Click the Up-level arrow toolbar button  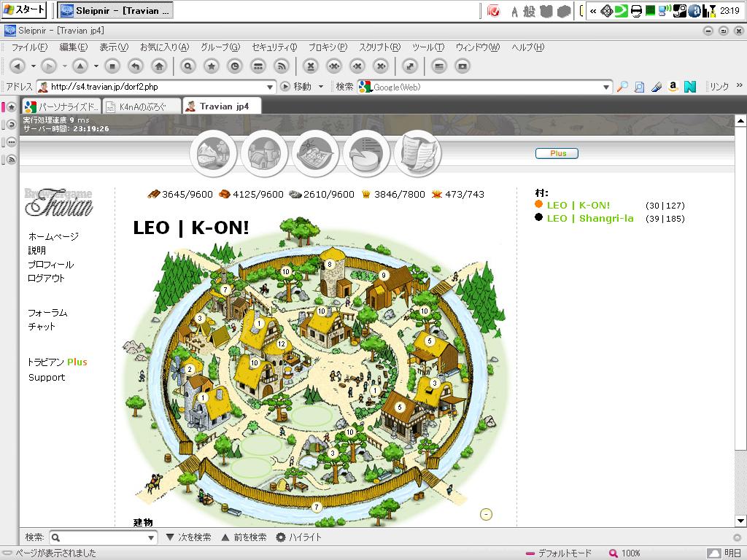tap(80, 66)
